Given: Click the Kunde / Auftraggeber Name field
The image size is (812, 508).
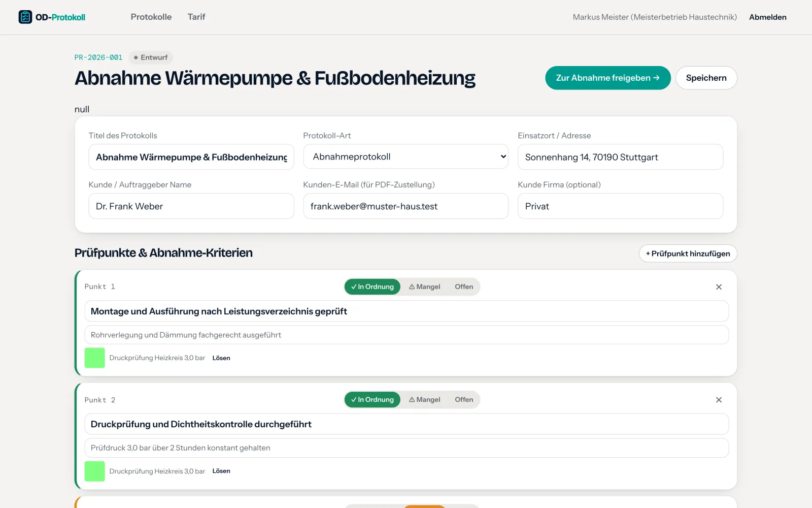Looking at the screenshot, I should click(191, 206).
